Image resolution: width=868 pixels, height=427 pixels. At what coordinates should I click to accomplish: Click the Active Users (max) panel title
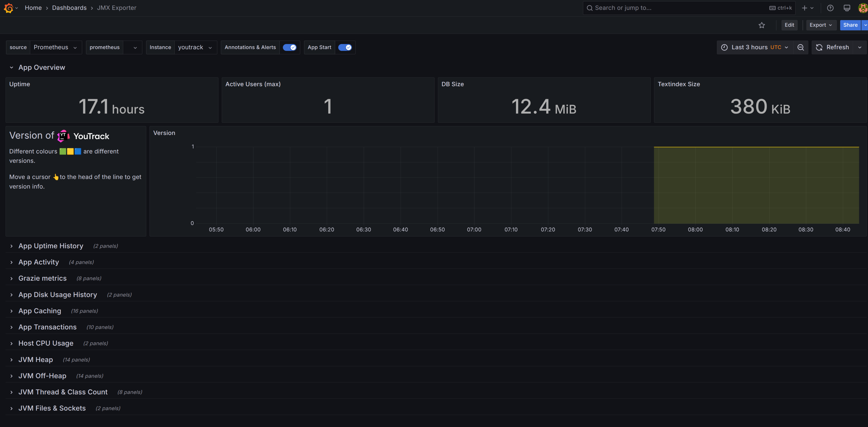[x=253, y=84]
